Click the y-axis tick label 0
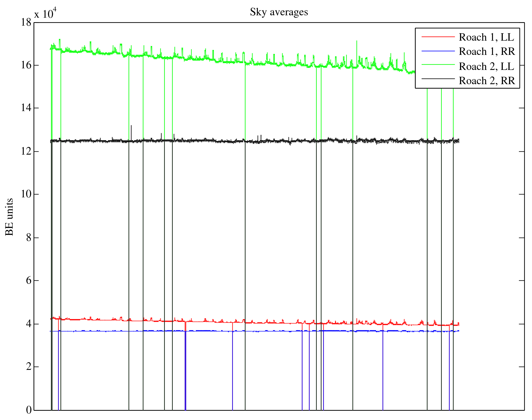The width and height of the screenshot is (532, 420). point(29,410)
